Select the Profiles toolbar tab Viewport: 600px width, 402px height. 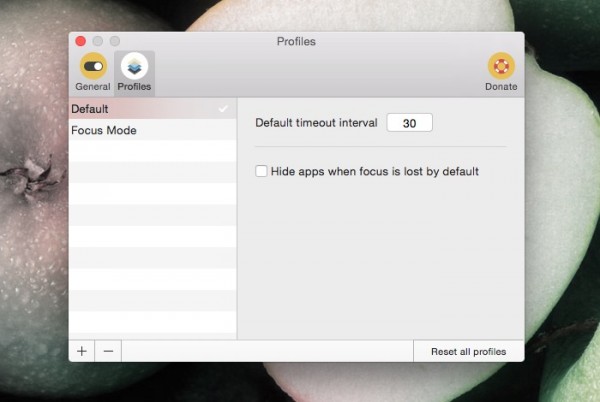point(134,72)
